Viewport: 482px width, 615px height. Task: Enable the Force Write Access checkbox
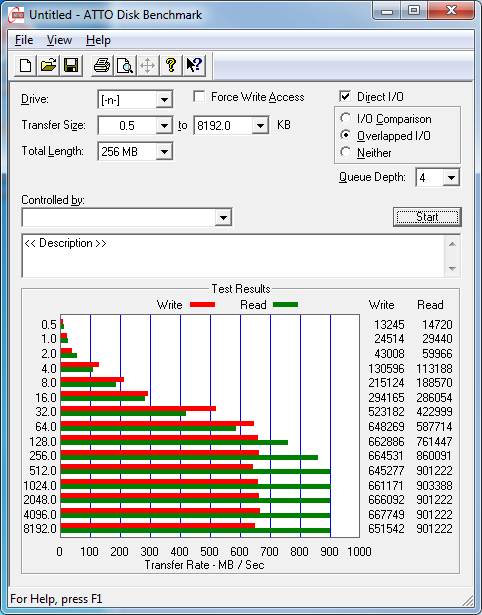199,96
